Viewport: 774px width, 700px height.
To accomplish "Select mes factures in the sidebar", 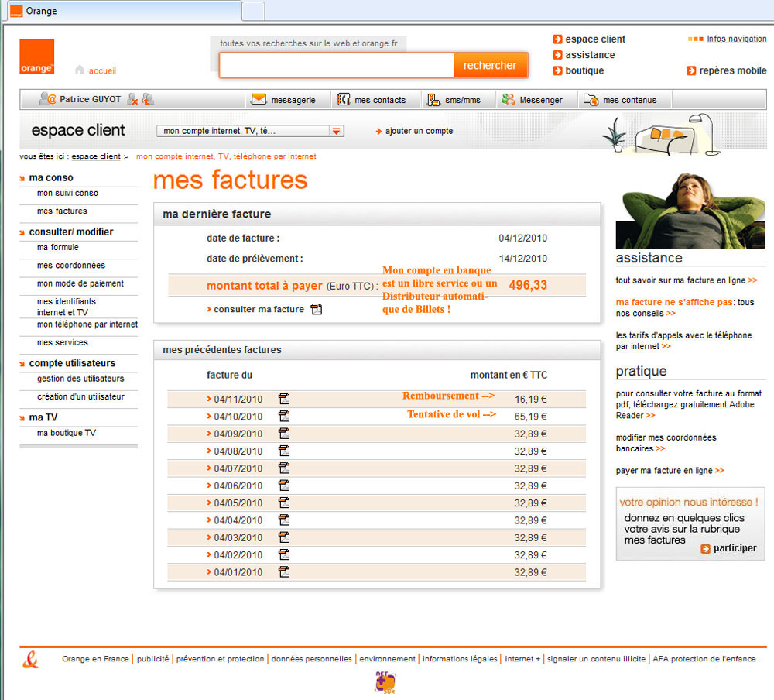I will [62, 211].
